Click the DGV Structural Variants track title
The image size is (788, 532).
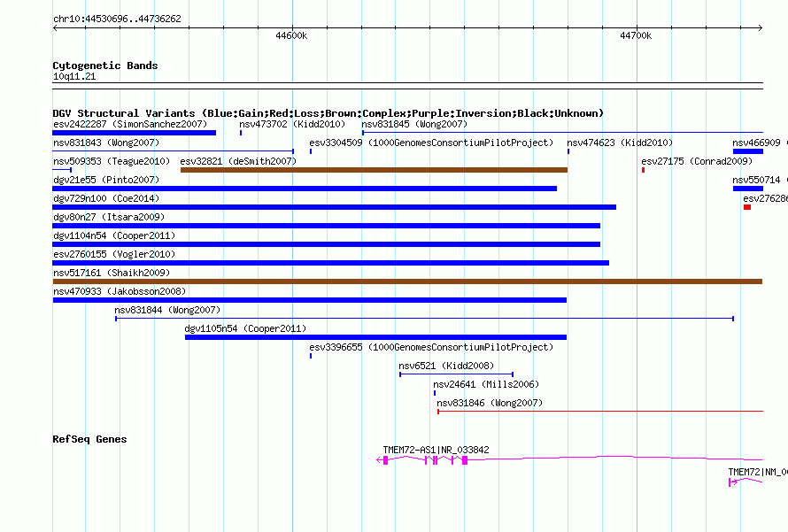(328, 113)
